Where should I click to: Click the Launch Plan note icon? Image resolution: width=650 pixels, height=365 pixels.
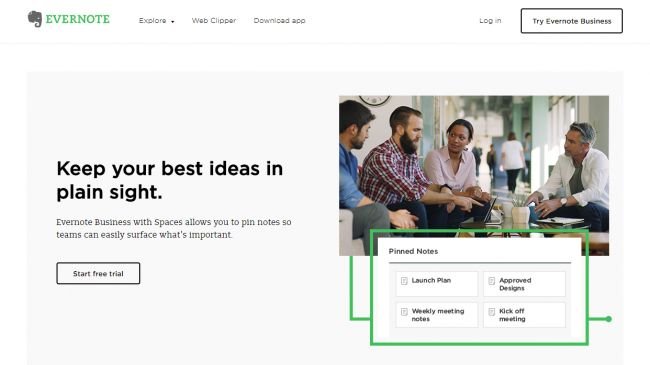(x=404, y=281)
